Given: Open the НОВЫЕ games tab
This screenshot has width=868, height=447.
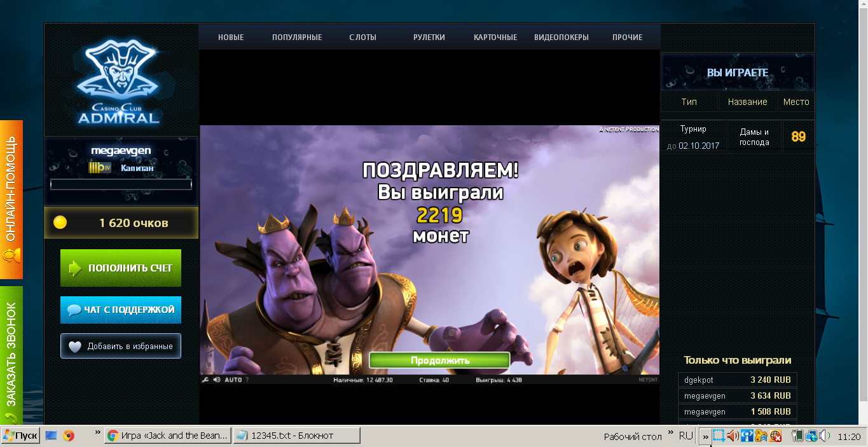Looking at the screenshot, I should coord(231,38).
